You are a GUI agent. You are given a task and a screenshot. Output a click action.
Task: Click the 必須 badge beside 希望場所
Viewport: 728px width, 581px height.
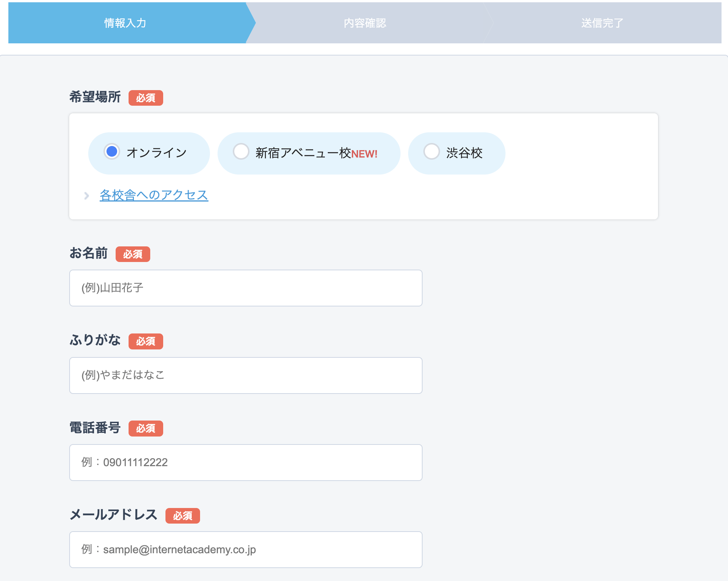[x=146, y=98]
